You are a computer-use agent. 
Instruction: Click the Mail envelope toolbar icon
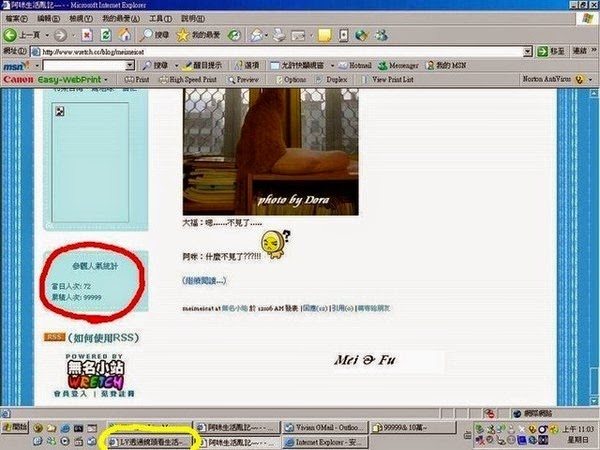(256, 35)
